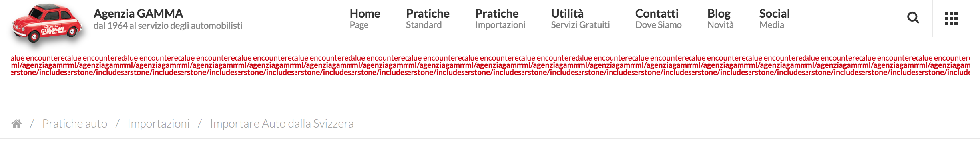Click the Agenzia GAMMA site title

(138, 14)
